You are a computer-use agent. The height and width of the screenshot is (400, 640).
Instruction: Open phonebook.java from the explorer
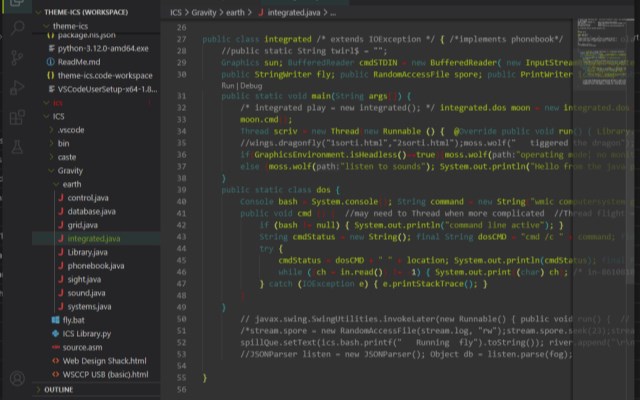click(x=95, y=266)
